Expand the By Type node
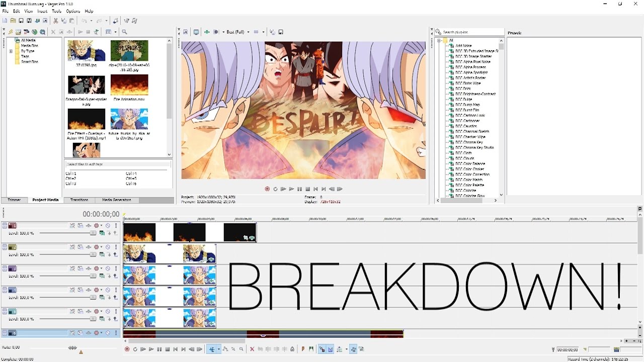The width and height of the screenshot is (644, 362). [11, 51]
